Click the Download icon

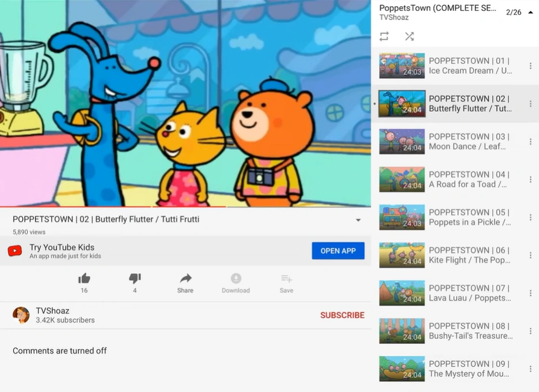tap(236, 278)
